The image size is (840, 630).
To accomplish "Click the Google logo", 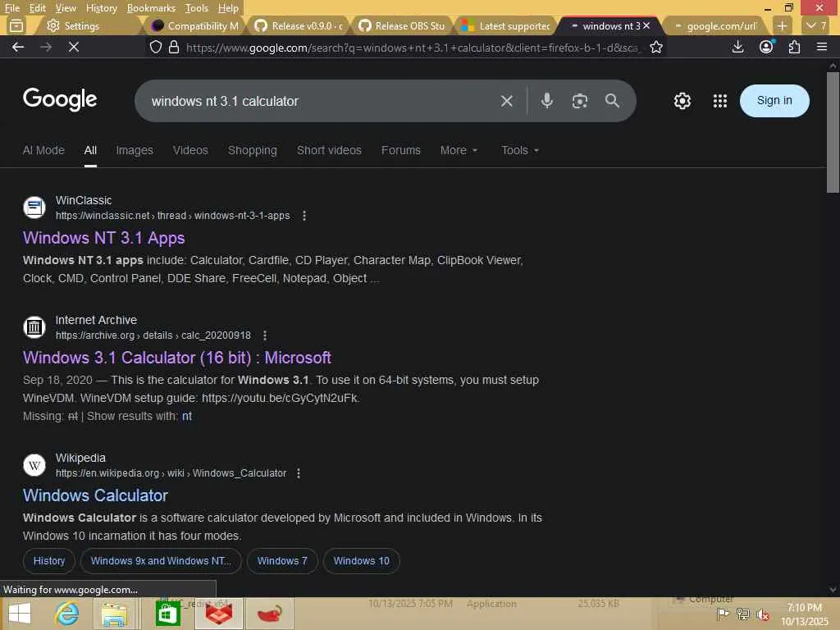I will [59, 99].
